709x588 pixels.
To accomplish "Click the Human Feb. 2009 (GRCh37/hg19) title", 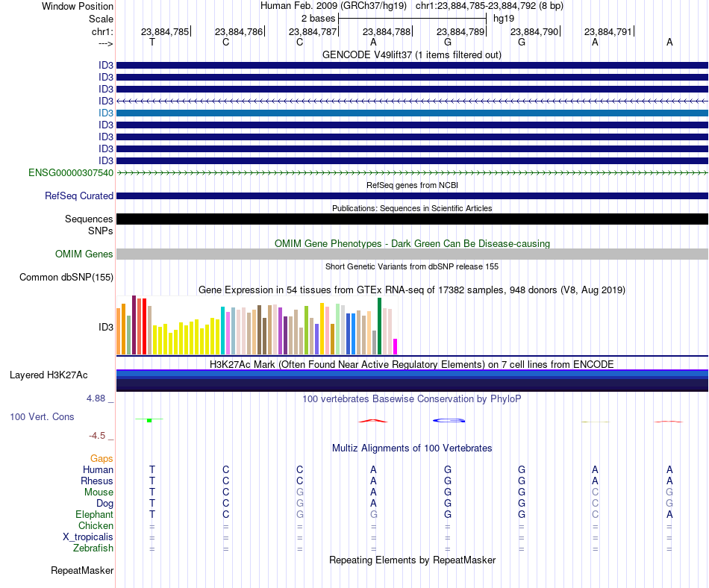I will click(334, 6).
